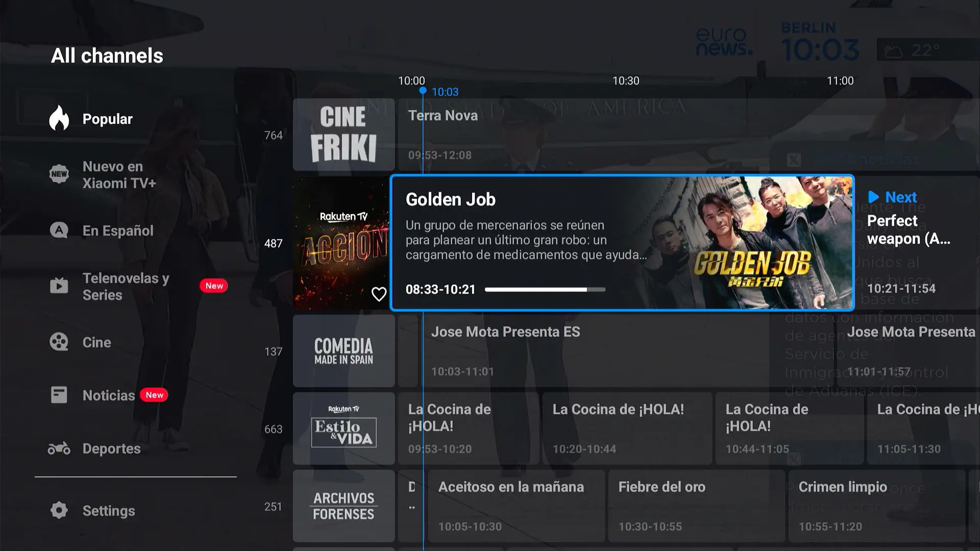Open the Archivos Forenses channel
980x551 pixels.
point(344,506)
